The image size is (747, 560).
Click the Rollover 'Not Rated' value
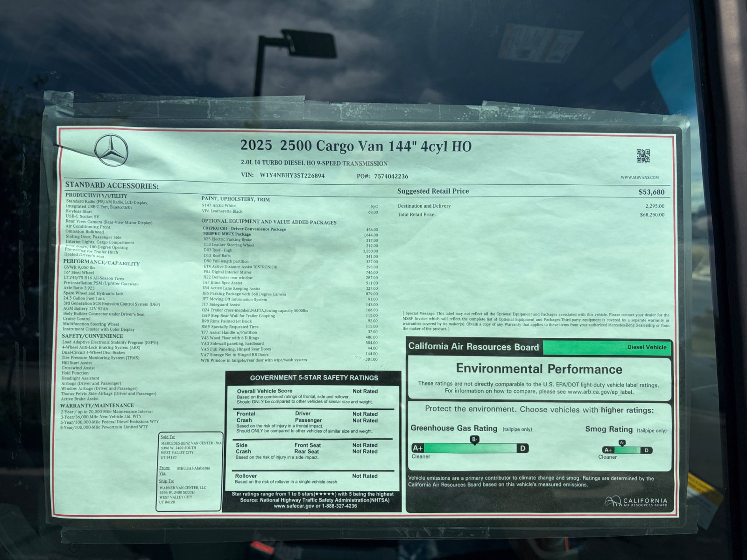click(365, 476)
